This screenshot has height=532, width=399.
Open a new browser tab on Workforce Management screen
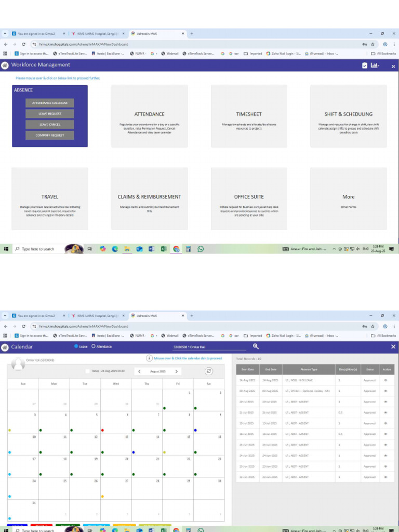click(192, 34)
